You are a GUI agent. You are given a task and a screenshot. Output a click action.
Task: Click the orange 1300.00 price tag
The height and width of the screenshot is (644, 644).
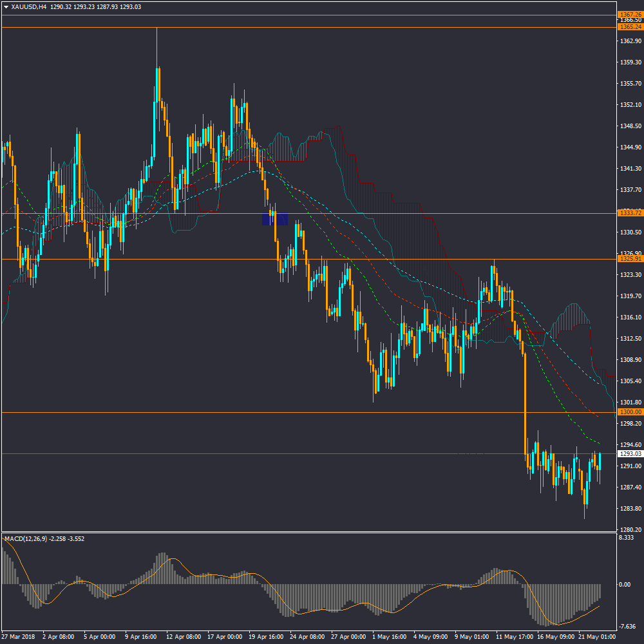pos(629,412)
